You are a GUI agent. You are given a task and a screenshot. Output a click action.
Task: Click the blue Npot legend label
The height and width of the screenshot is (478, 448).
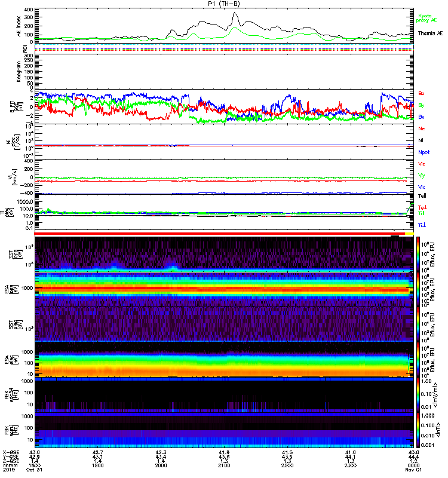[424, 152]
